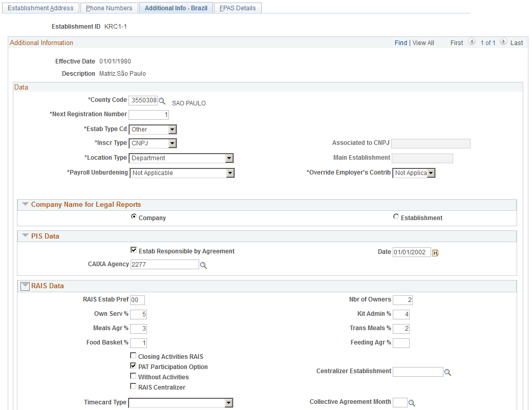Switch to Establishment Address tab
This screenshot has height=410, width=532.
41,8
